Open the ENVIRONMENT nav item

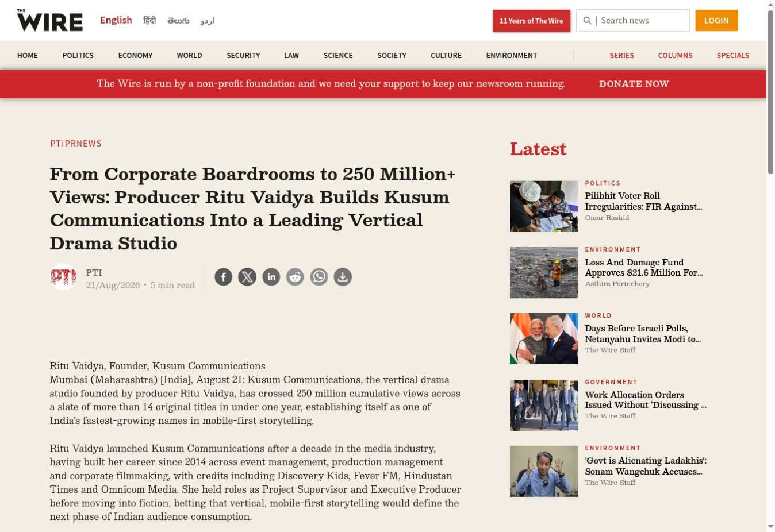coord(512,56)
